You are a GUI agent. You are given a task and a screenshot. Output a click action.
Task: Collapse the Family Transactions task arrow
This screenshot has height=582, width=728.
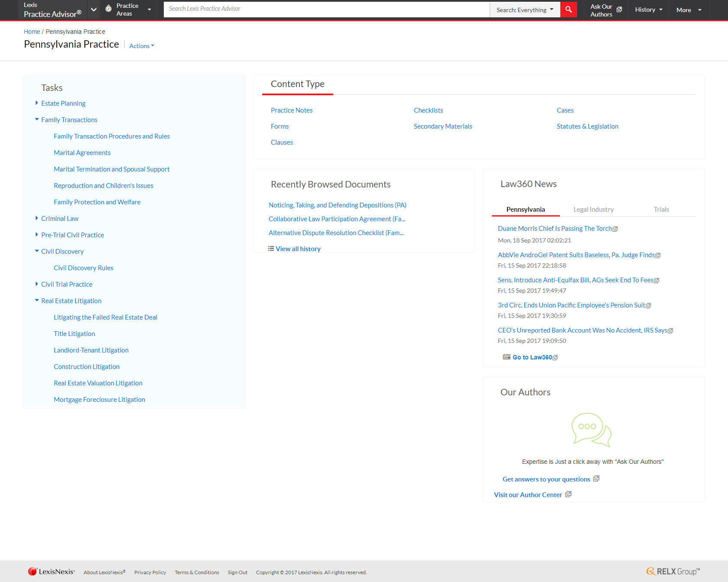point(36,120)
